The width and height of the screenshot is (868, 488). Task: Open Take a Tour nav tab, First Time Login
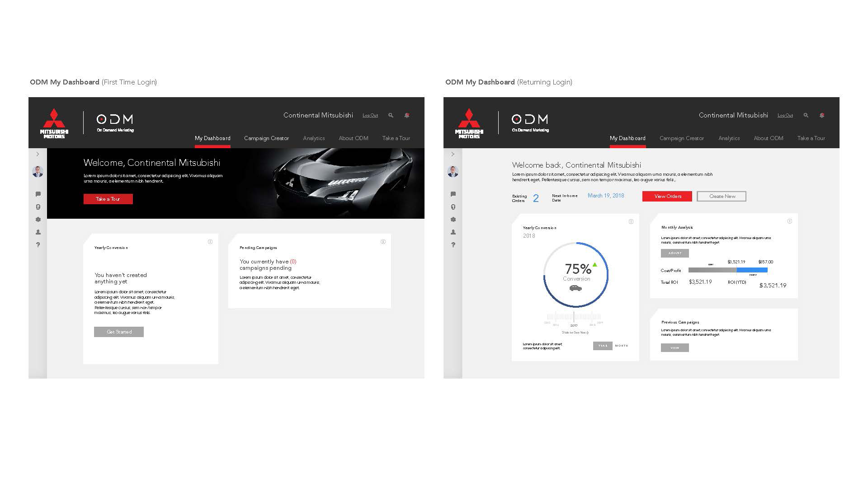(396, 138)
